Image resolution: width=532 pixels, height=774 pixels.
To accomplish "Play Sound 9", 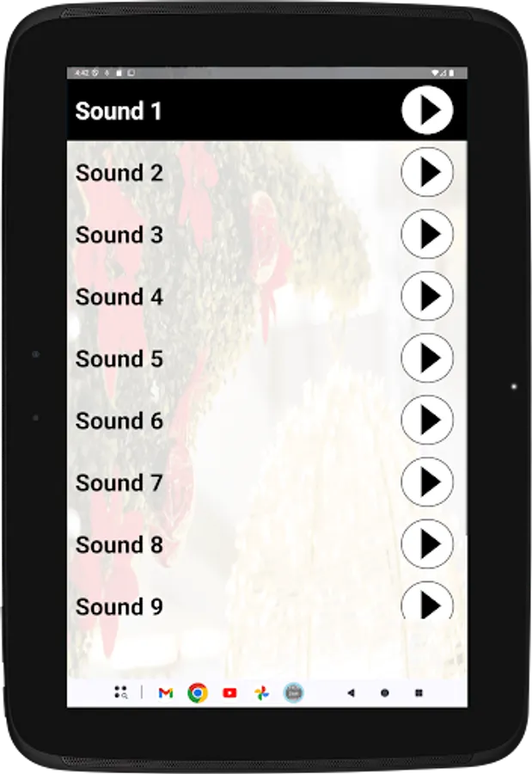I will (427, 600).
